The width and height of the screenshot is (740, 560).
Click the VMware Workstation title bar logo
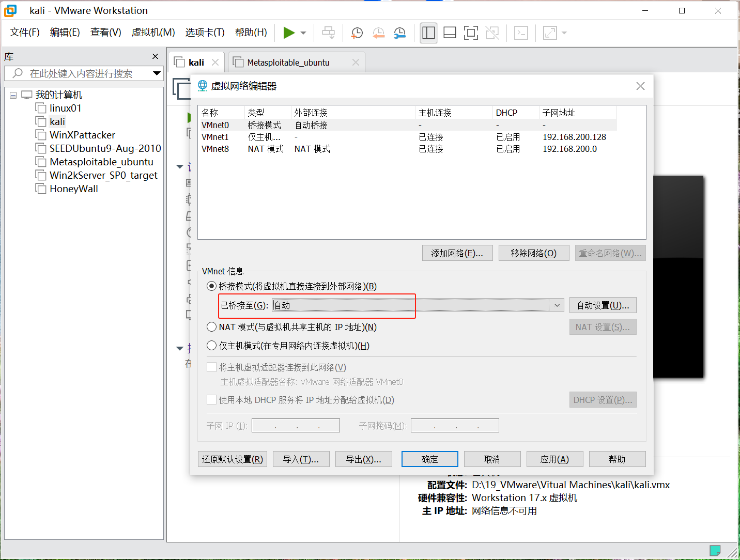[10, 10]
